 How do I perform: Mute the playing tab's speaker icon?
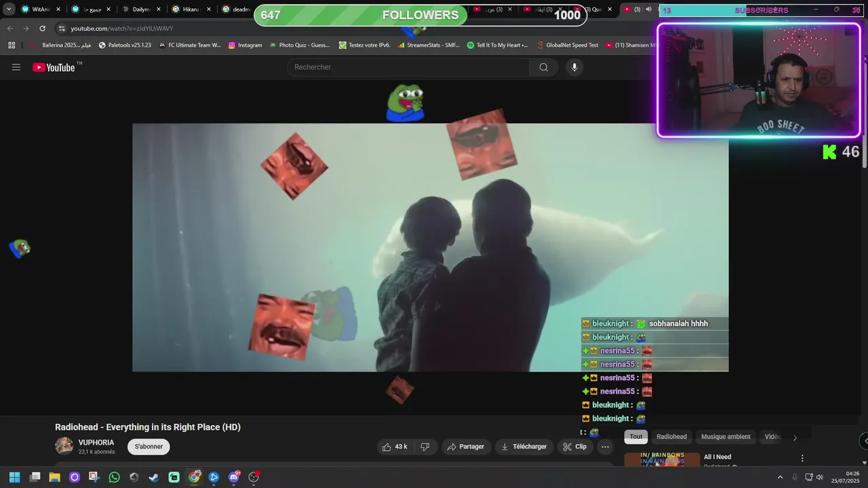tap(648, 9)
